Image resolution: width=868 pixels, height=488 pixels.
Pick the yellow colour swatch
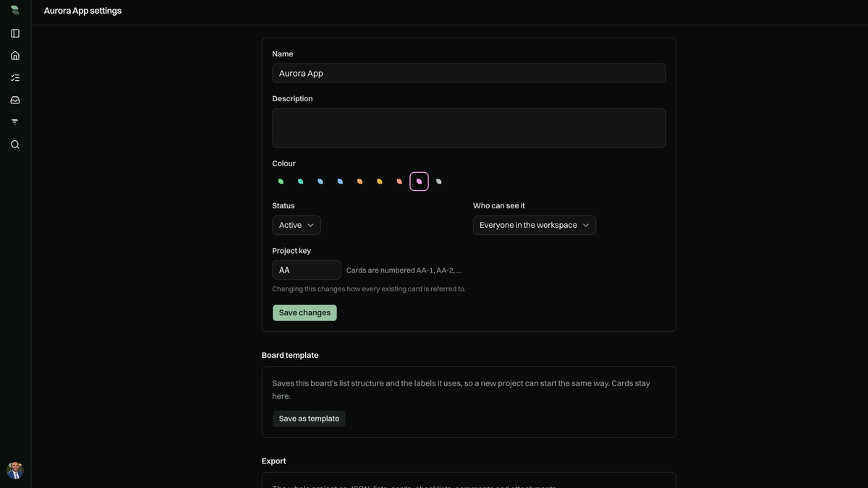point(380,181)
